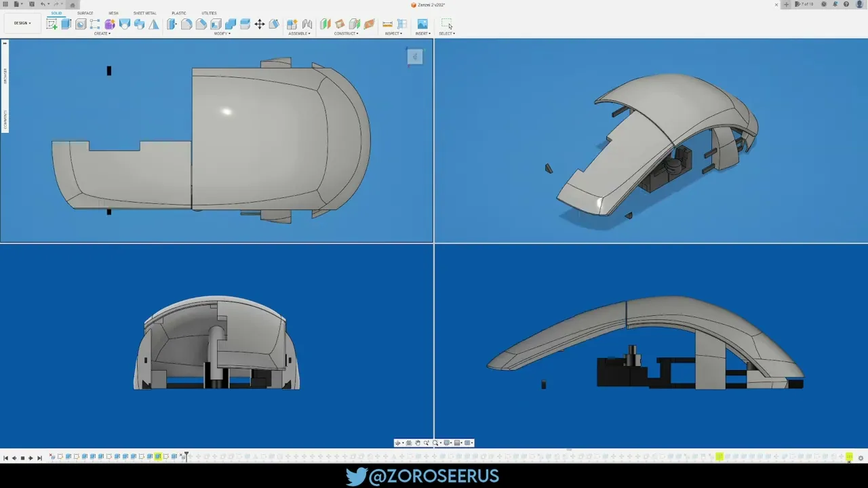Select the yellow highlighted feature at timeline end

850,457
